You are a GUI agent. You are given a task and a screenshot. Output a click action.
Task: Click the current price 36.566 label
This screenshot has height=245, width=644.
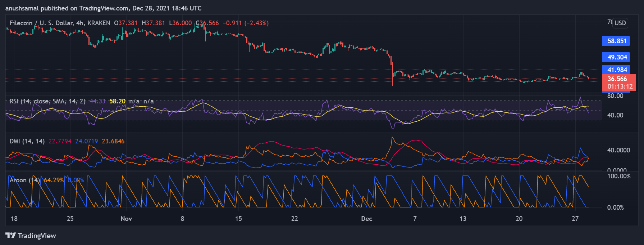pos(617,79)
